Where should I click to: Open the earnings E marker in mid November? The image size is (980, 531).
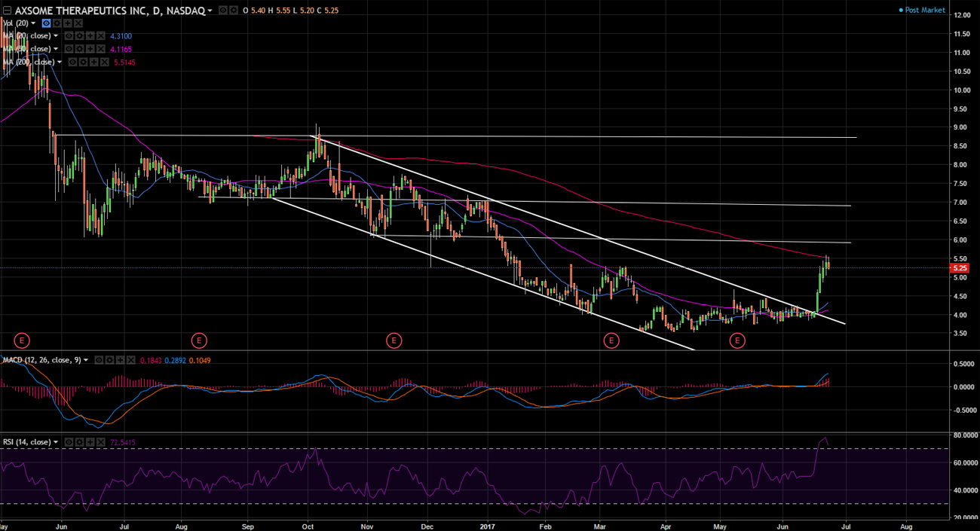click(394, 341)
